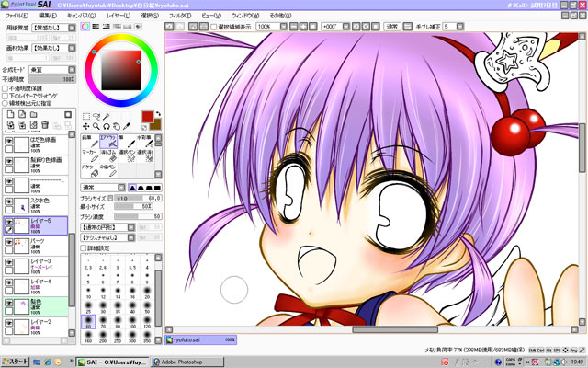The height and width of the screenshot is (368, 588).
Task: Click the canvas horizontal scrollbar thumb
Action: pyautogui.click(x=395, y=329)
